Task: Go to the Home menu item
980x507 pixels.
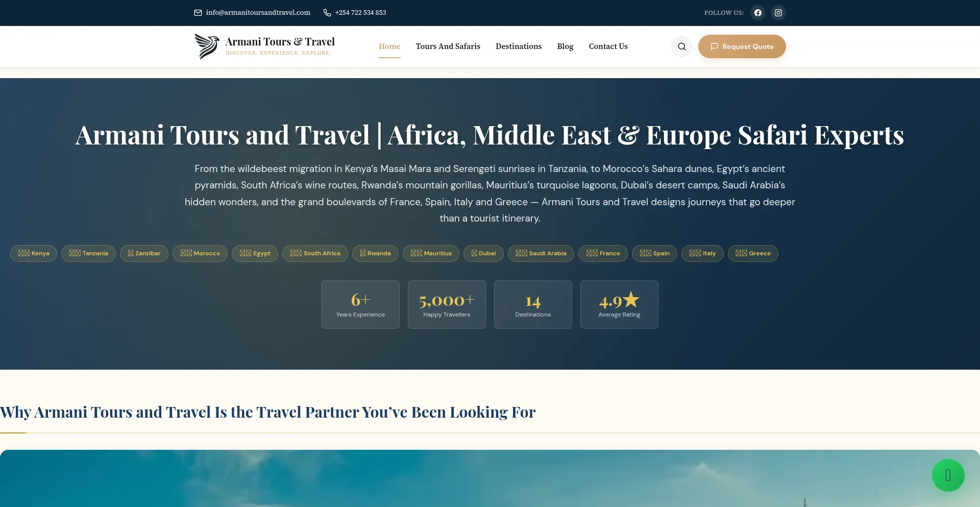Action: (389, 46)
